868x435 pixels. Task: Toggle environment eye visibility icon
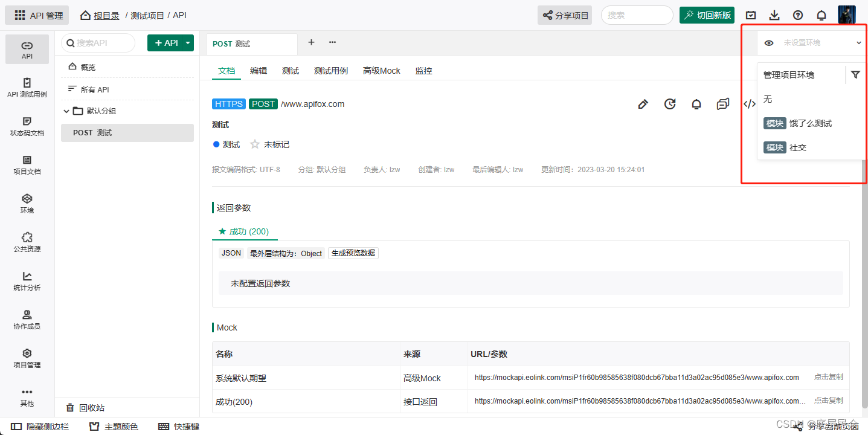click(x=769, y=43)
